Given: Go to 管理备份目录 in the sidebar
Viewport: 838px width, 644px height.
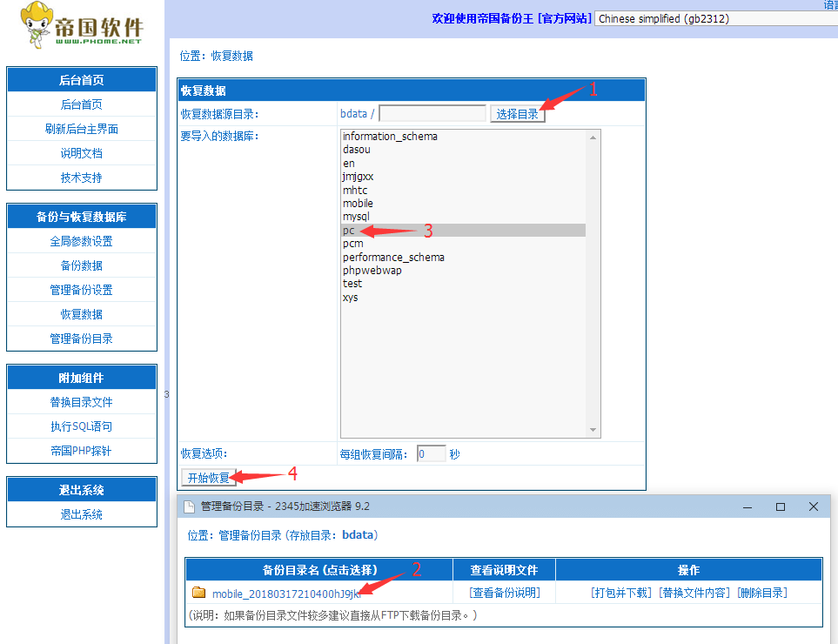Looking at the screenshot, I should [x=82, y=339].
